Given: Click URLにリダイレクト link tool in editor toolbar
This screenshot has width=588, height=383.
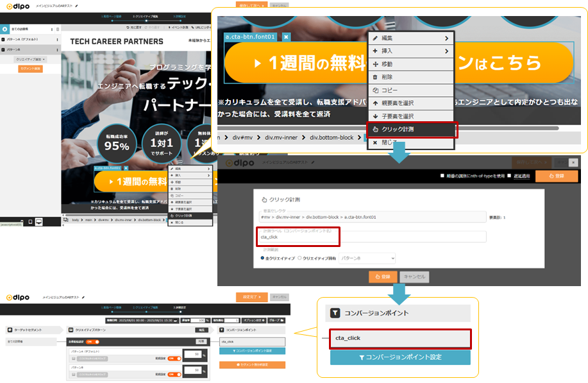Looking at the screenshot, I should pyautogui.click(x=201, y=28).
